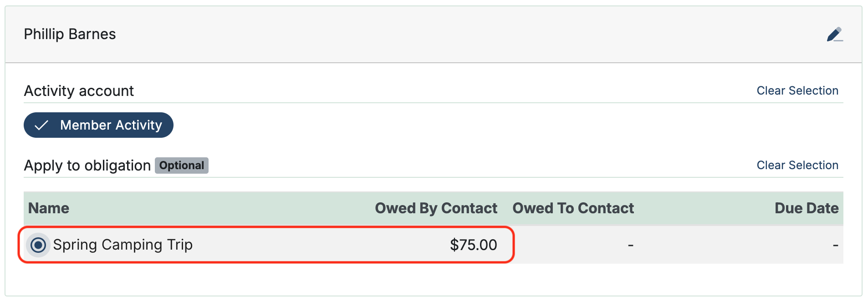This screenshot has width=868, height=301.
Task: Click the Owed To Contact dash in the row
Action: coord(630,246)
